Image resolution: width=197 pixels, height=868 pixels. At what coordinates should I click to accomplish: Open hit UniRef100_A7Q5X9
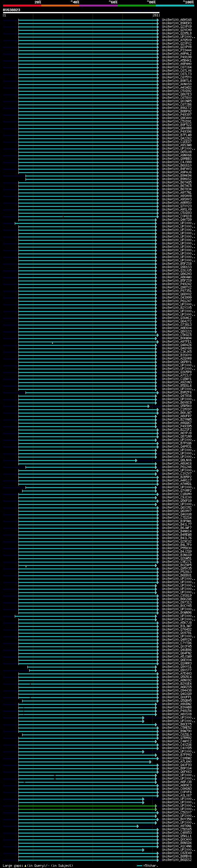click(177, 40)
